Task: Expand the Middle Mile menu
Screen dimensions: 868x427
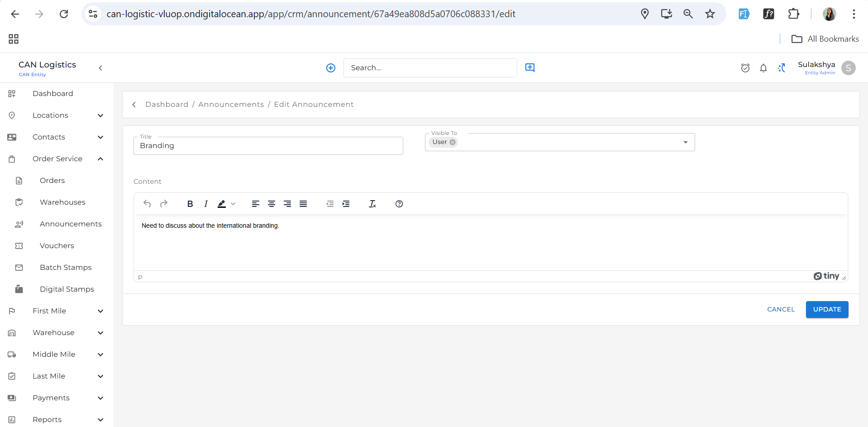Action: 57,355
